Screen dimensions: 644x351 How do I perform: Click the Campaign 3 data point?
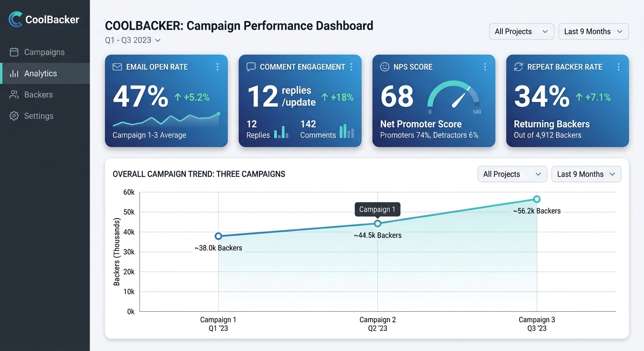[x=537, y=199]
